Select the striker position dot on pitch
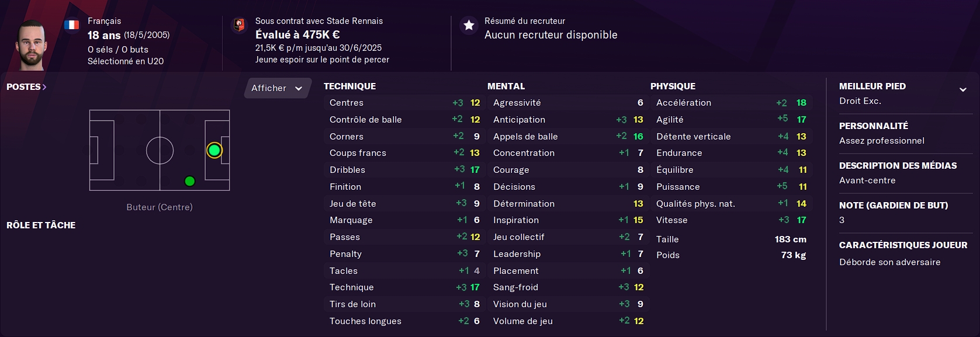This screenshot has height=337, width=980. (x=214, y=151)
